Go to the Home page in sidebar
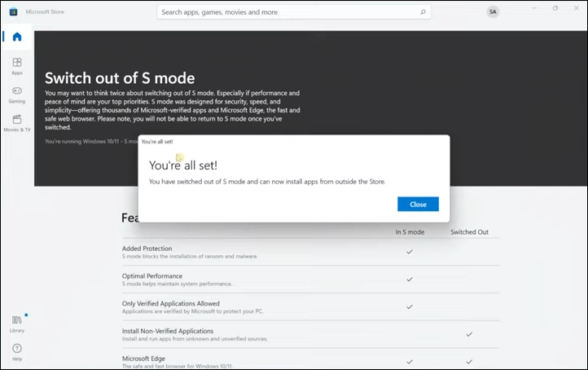This screenshot has width=588, height=370. pos(16,37)
